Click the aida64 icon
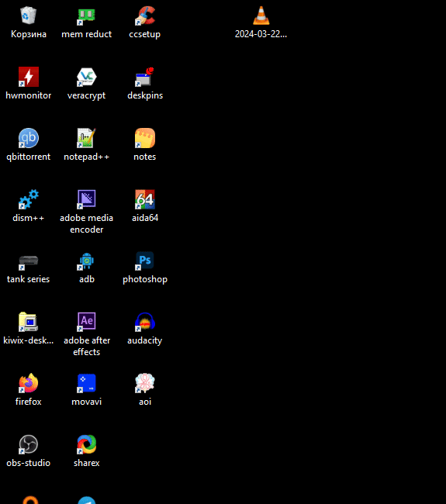This screenshot has width=446, height=504. pos(145,199)
